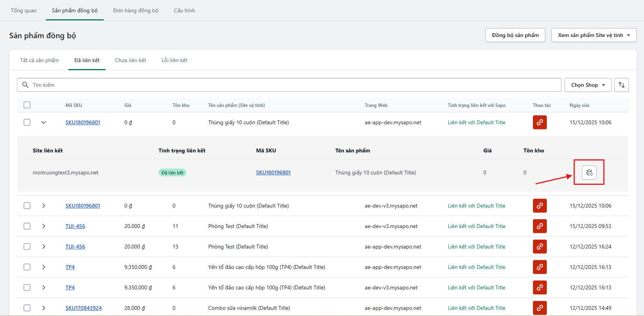Open the Chọn Shop dropdown
Image resolution: width=644 pixels, height=316 pixels.
pyautogui.click(x=588, y=85)
